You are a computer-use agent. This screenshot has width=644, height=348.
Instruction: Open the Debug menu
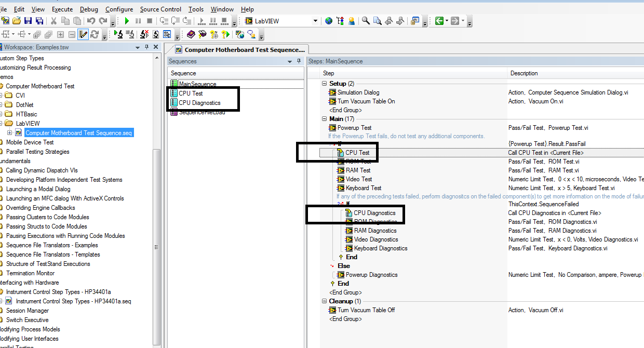point(89,9)
